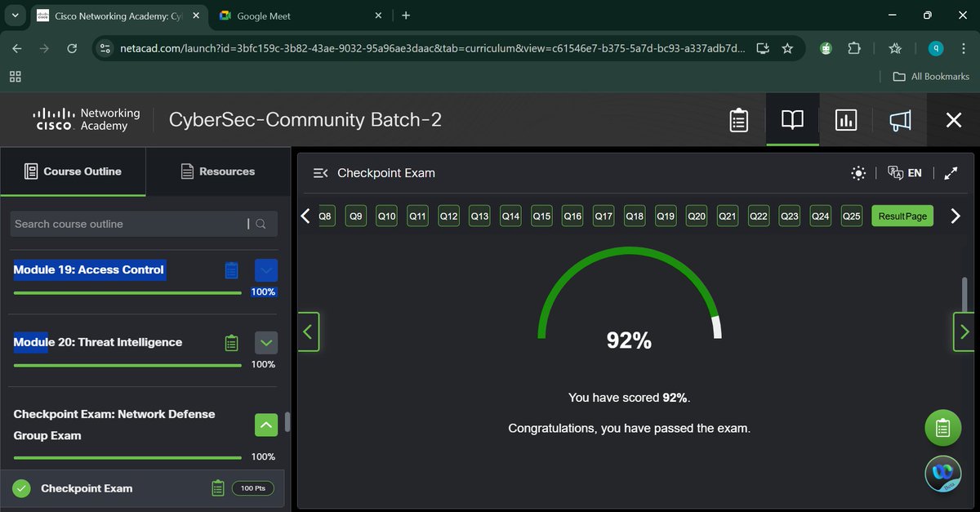The height and width of the screenshot is (512, 980).
Task: Open the ResultPage button
Action: point(902,216)
